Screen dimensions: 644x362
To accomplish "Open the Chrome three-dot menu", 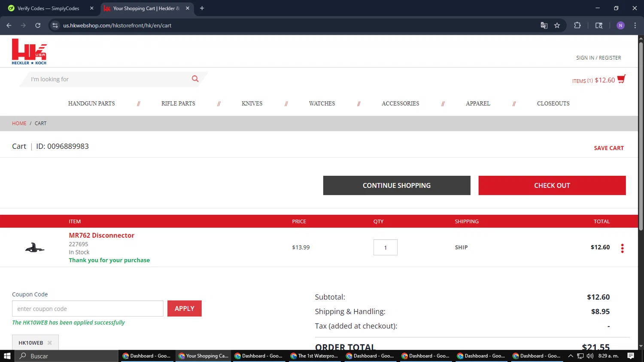I will (x=635, y=25).
